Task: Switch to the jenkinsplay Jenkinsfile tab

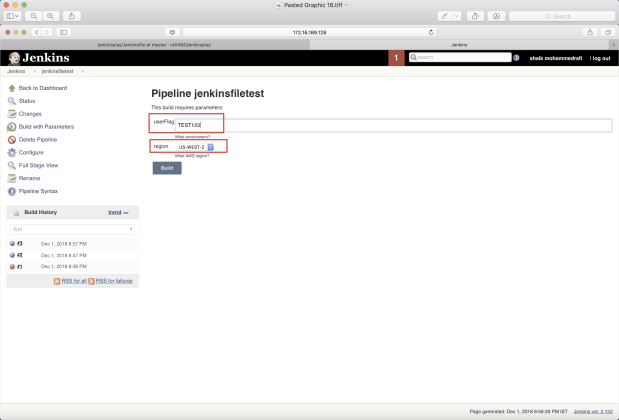Action: pos(154,45)
